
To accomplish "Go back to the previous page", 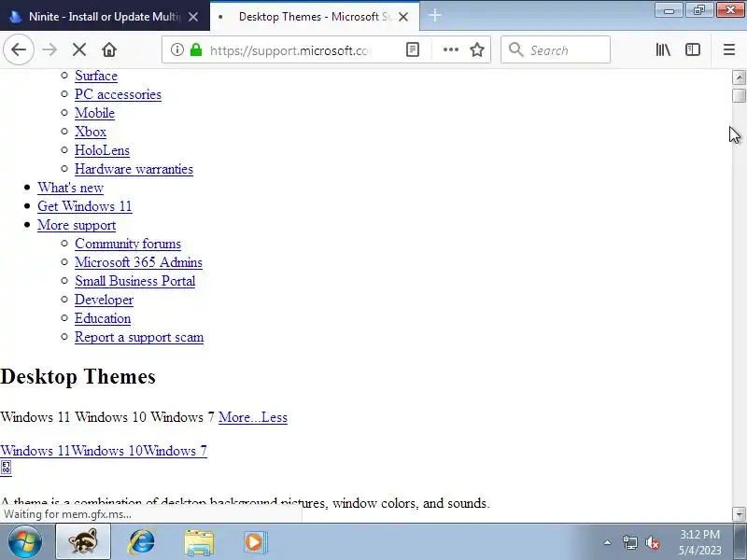I will [19, 49].
